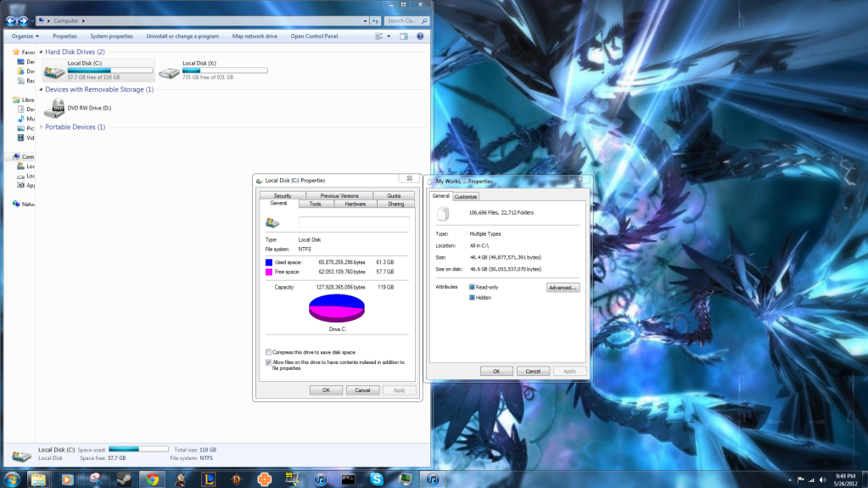This screenshot has height=488, width=868.
Task: Click Cancel in Local Disk (C:) Properties
Action: pos(362,390)
